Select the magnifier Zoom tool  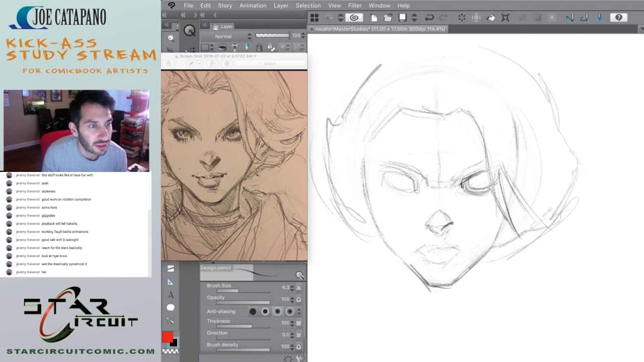(x=171, y=38)
